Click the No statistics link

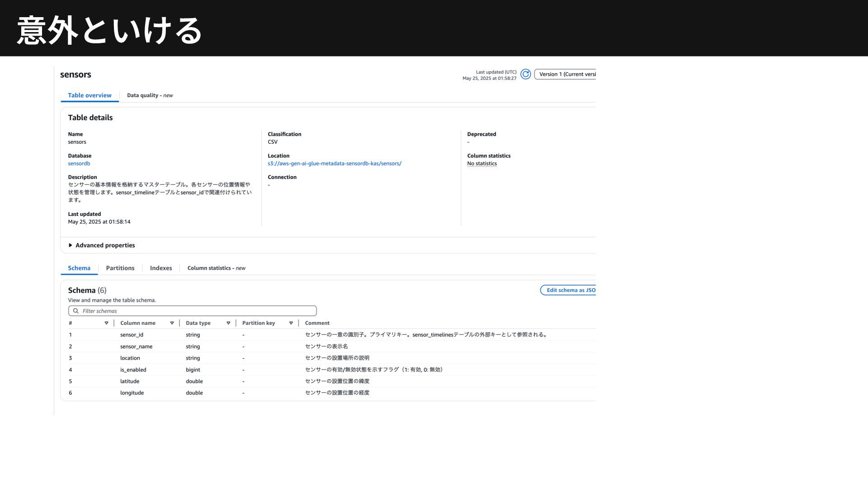(x=482, y=164)
